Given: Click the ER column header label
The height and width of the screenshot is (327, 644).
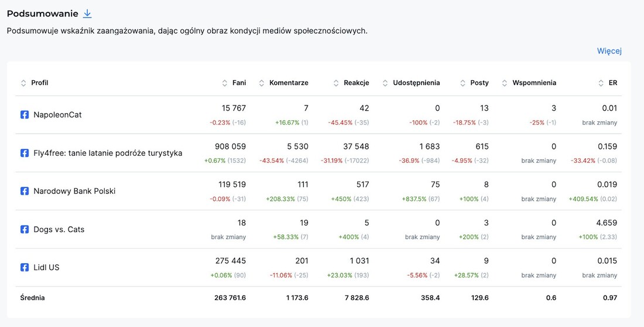Looking at the screenshot, I should (613, 83).
